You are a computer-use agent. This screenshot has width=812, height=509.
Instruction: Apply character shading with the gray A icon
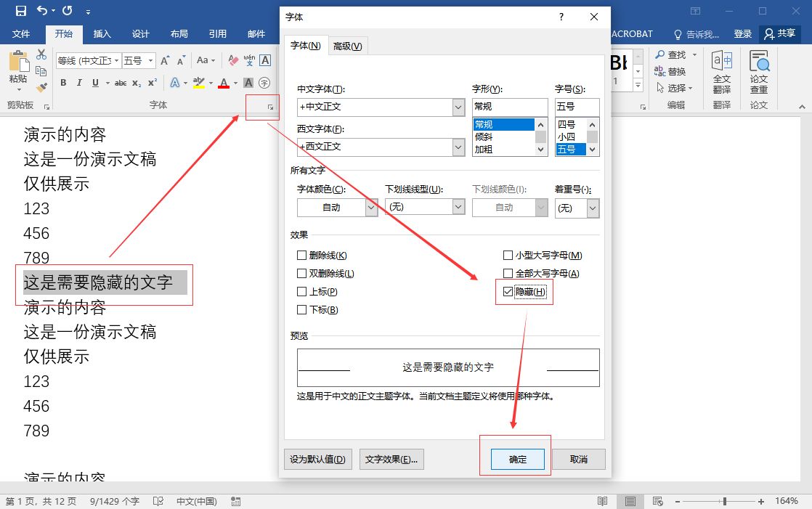(x=248, y=83)
